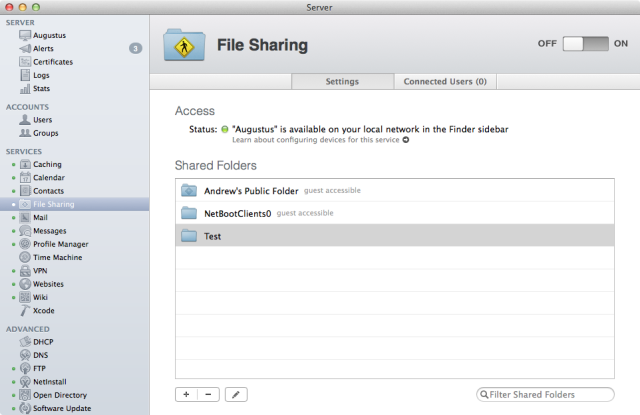Image resolution: width=640 pixels, height=415 pixels.
Task: Edit selected shared folder with pencil button
Action: coord(236,395)
